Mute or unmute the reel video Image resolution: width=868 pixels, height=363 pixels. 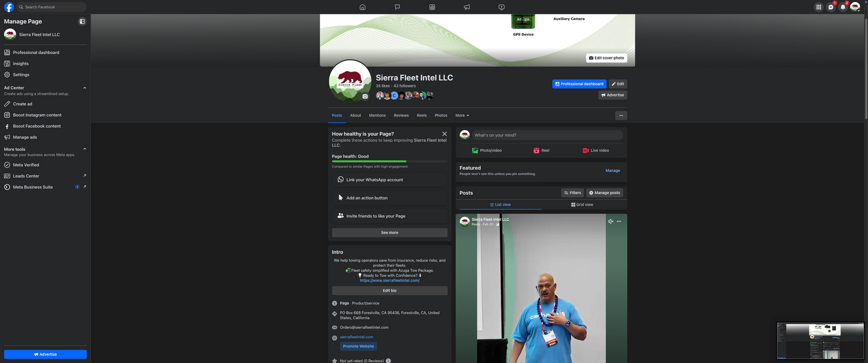click(x=610, y=221)
